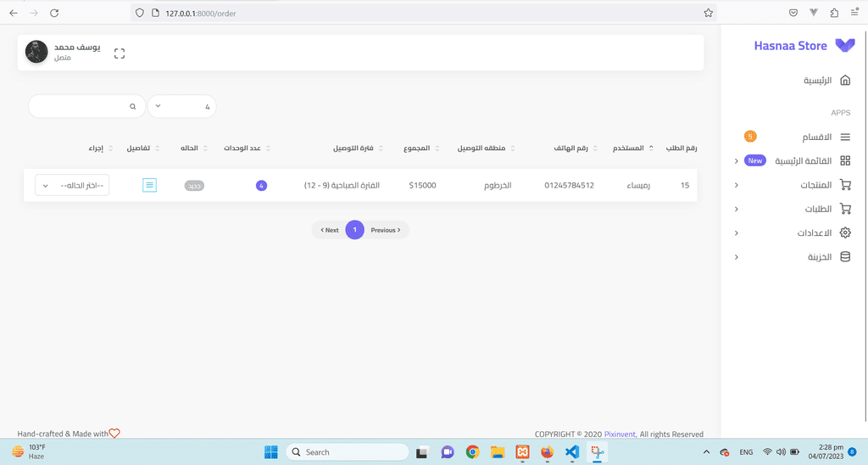This screenshot has height=465, width=868.
Task: Launch Chrome from the taskbar
Action: click(472, 452)
